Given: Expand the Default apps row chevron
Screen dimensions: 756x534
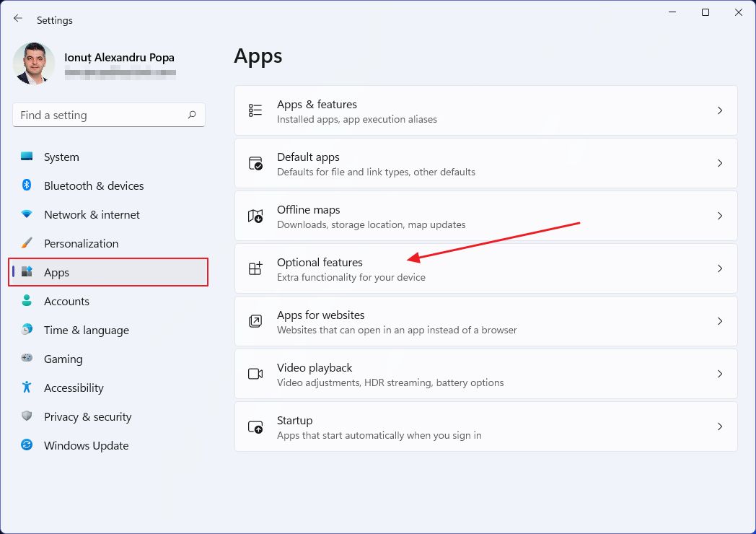Looking at the screenshot, I should pyautogui.click(x=719, y=162).
